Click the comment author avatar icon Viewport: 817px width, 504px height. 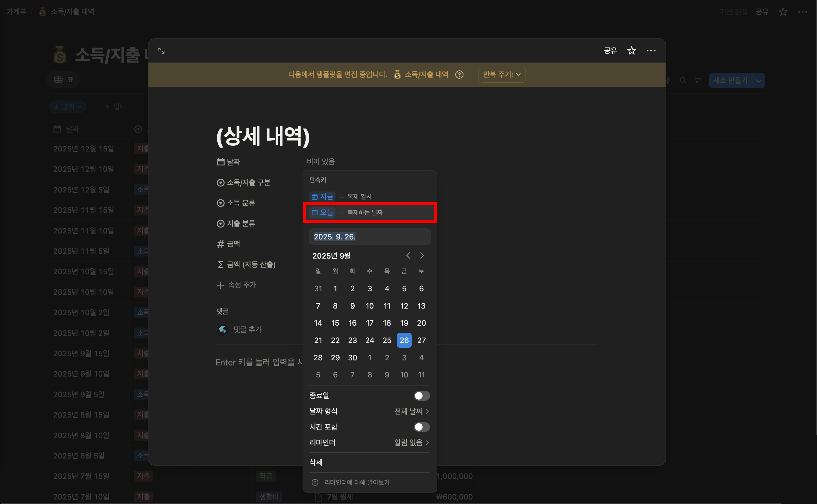coord(223,330)
